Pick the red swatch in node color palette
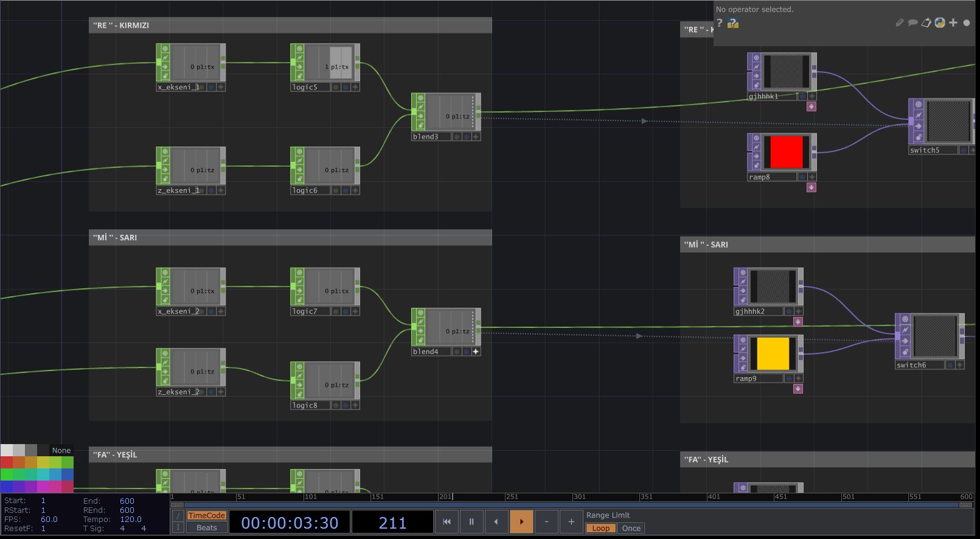 coord(6,462)
